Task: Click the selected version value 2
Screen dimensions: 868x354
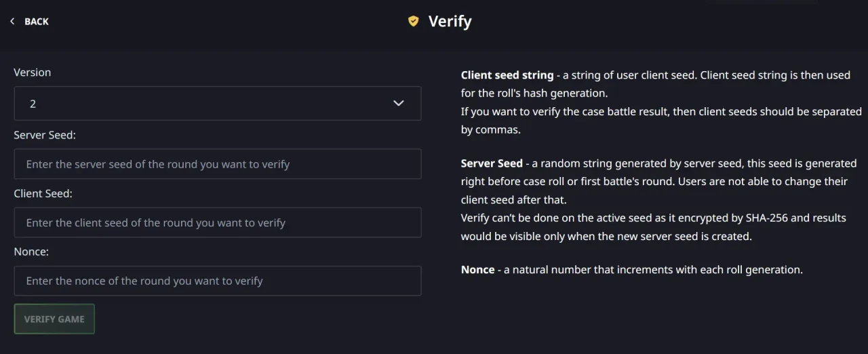Action: 33,104
